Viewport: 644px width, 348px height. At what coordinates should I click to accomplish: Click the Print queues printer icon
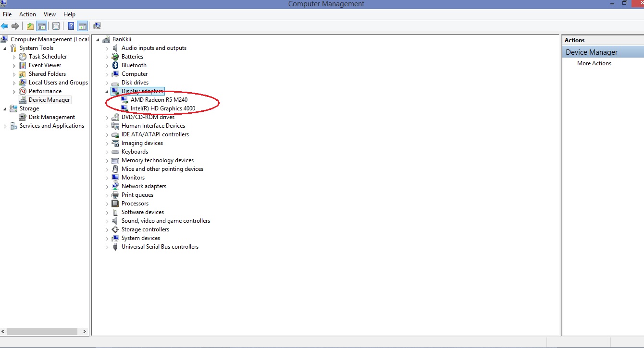click(x=115, y=195)
